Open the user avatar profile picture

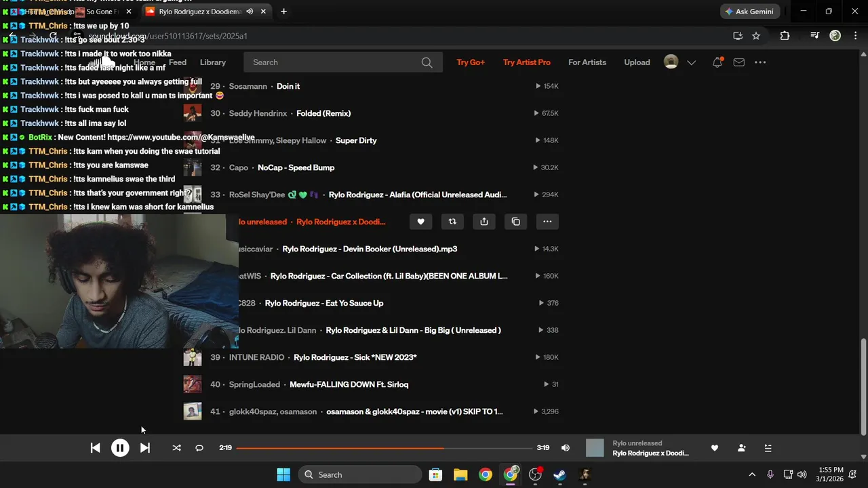(671, 62)
